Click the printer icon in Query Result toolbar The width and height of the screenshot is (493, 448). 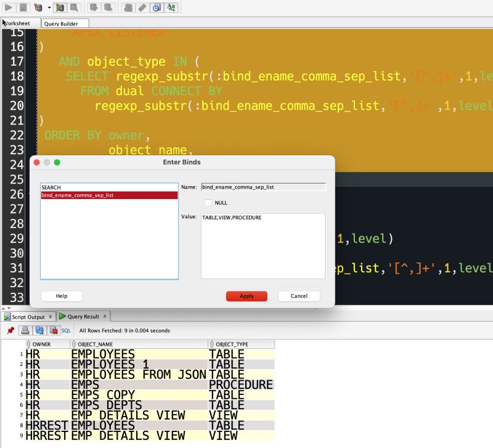click(25, 330)
